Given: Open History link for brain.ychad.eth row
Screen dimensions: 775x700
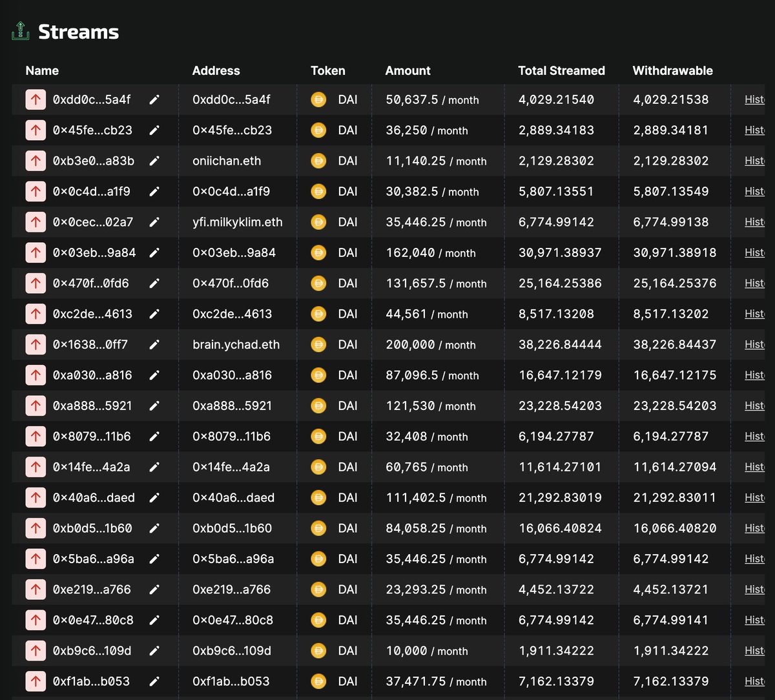Looking at the screenshot, I should click(x=754, y=344).
